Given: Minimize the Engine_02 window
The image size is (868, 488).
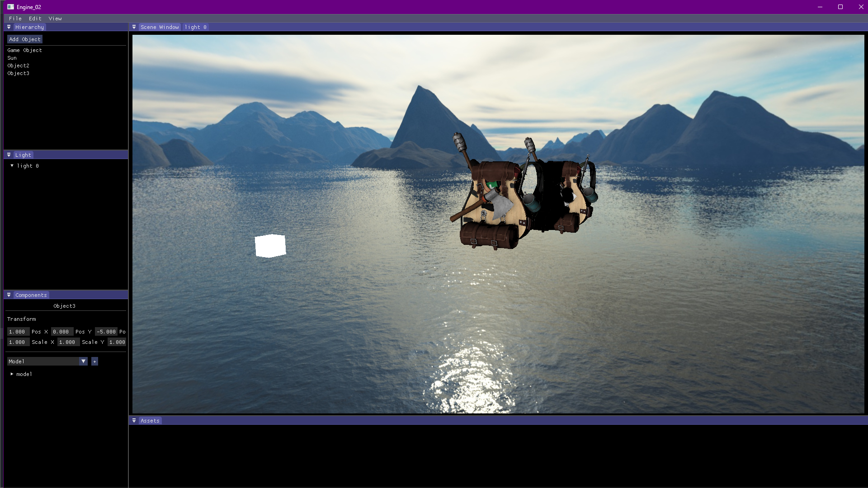Looking at the screenshot, I should point(820,7).
